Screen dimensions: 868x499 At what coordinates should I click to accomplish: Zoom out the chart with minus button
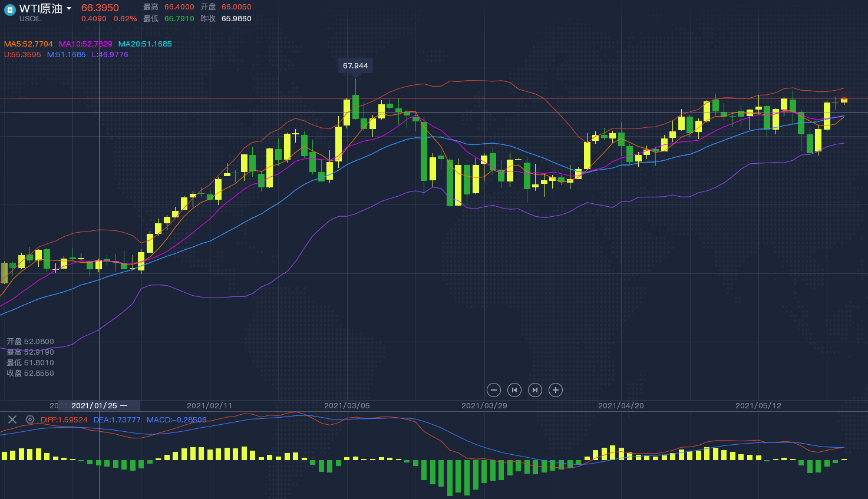494,390
